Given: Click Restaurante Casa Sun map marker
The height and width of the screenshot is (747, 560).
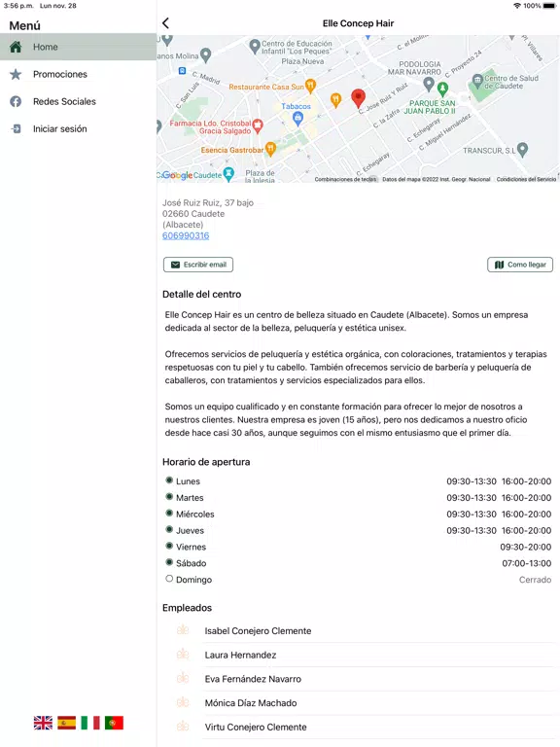Looking at the screenshot, I should [310, 86].
